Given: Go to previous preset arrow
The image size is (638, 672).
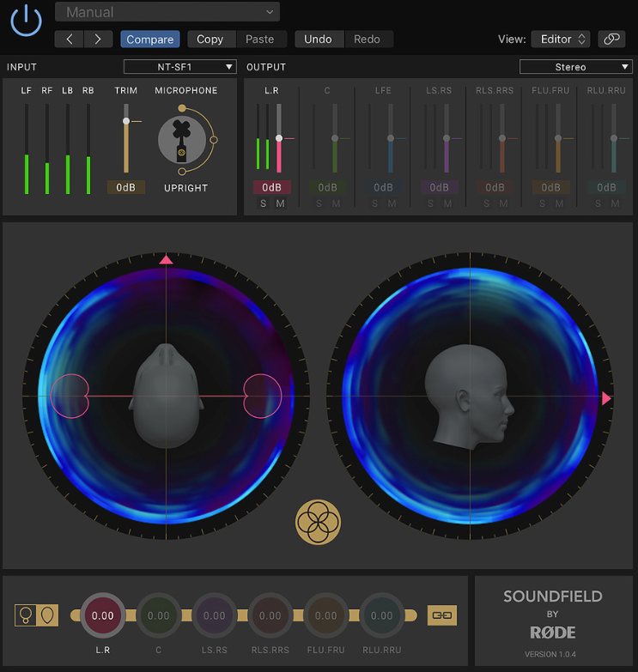Looking at the screenshot, I should 70,39.
